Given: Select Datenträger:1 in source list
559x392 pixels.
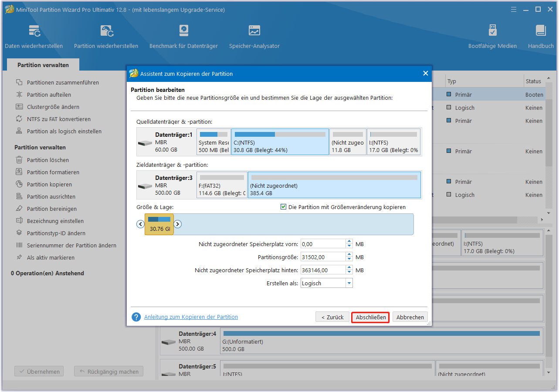Looking at the screenshot, I should pos(166,142).
